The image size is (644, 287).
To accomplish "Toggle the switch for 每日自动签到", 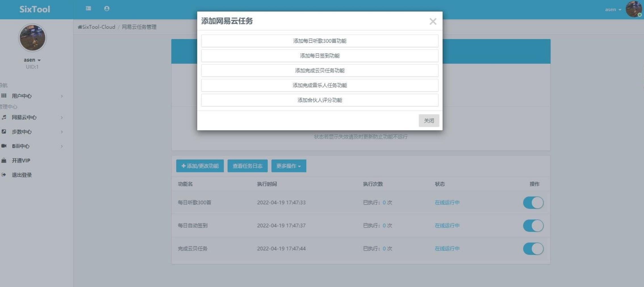I will click(x=533, y=226).
